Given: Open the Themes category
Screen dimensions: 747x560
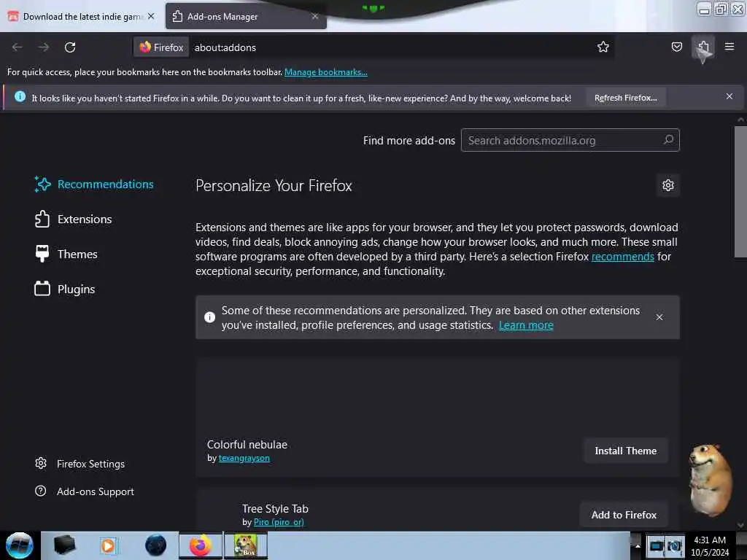Looking at the screenshot, I should coord(66,254).
